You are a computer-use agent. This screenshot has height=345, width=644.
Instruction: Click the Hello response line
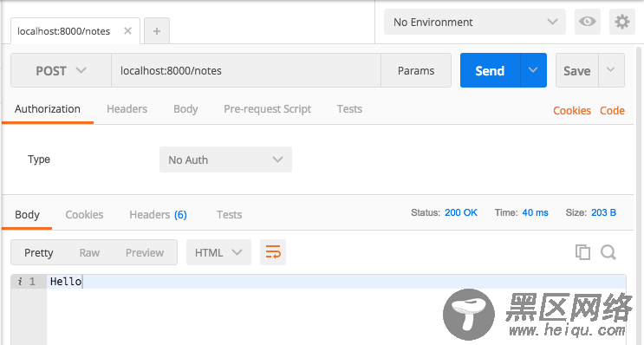[336, 282]
